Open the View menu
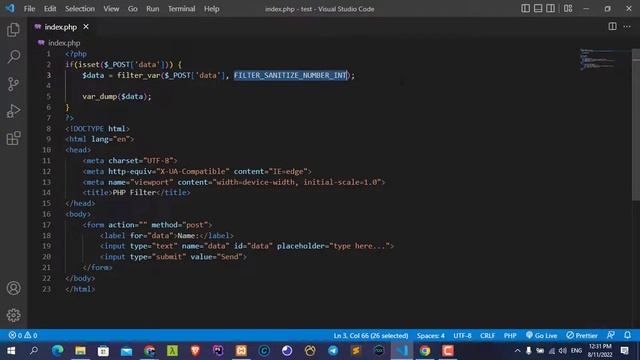This screenshot has height=360, width=640. tap(111, 9)
